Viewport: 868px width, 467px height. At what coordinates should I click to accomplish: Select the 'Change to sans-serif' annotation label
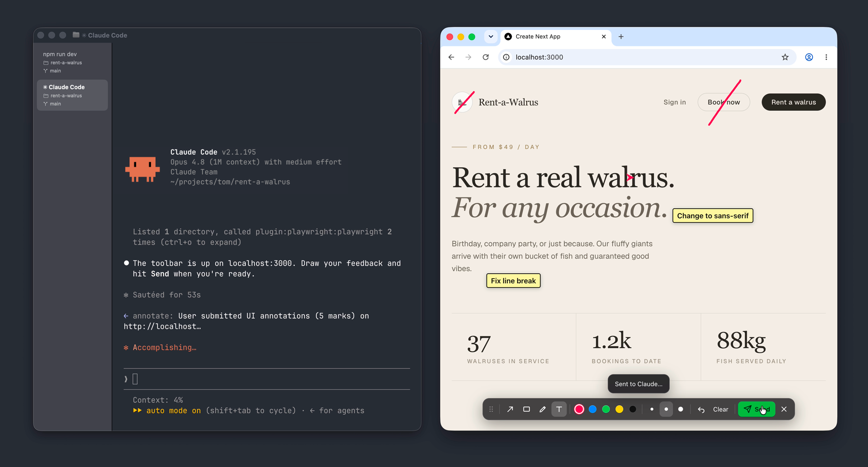[712, 216]
